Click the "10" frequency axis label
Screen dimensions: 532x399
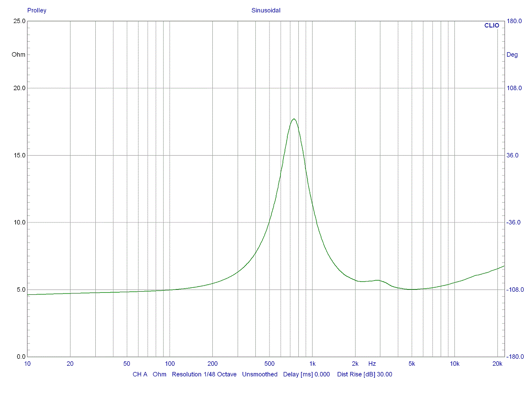coord(27,364)
